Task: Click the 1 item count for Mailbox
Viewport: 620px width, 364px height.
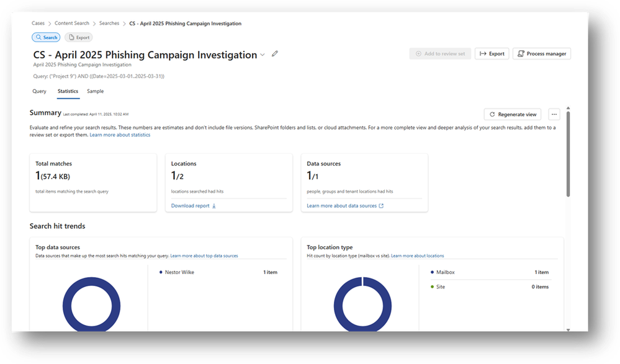Action: (542, 272)
